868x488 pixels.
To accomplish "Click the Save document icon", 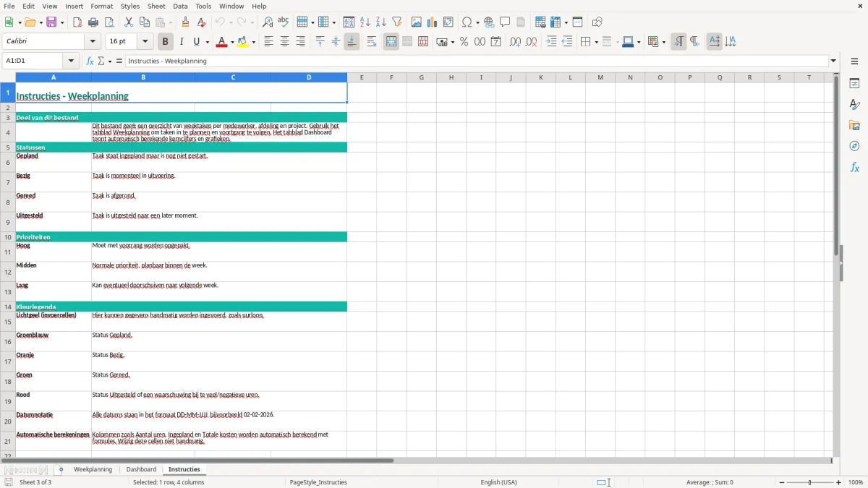I will pos(51,22).
